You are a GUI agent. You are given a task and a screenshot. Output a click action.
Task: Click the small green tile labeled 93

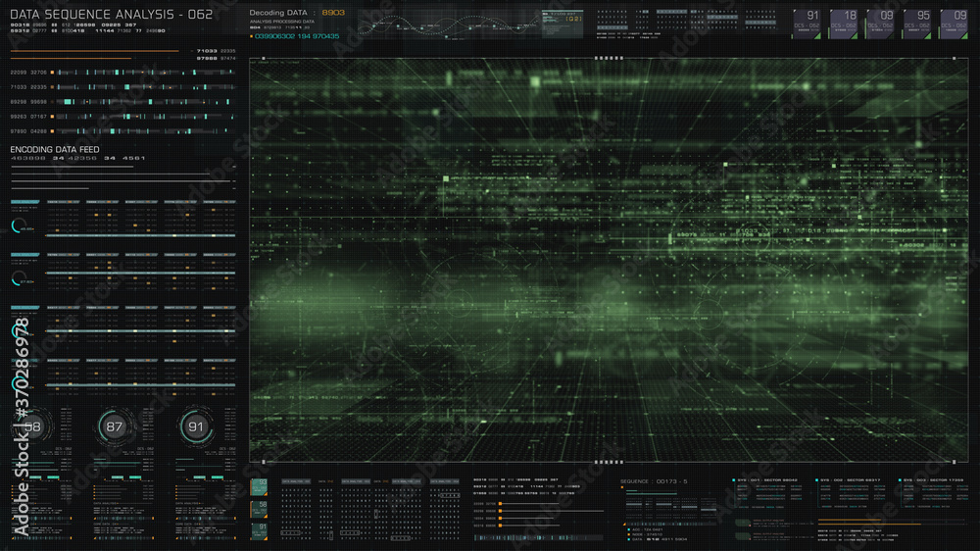pyautogui.click(x=259, y=486)
